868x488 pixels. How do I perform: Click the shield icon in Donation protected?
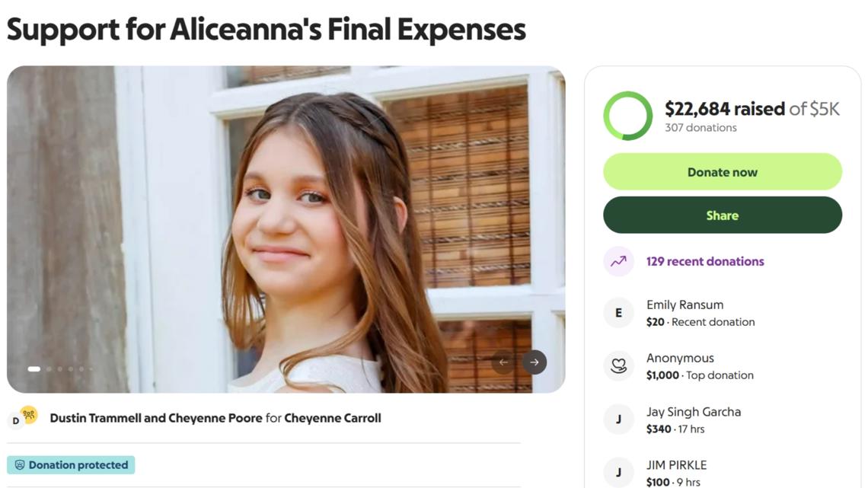20,465
